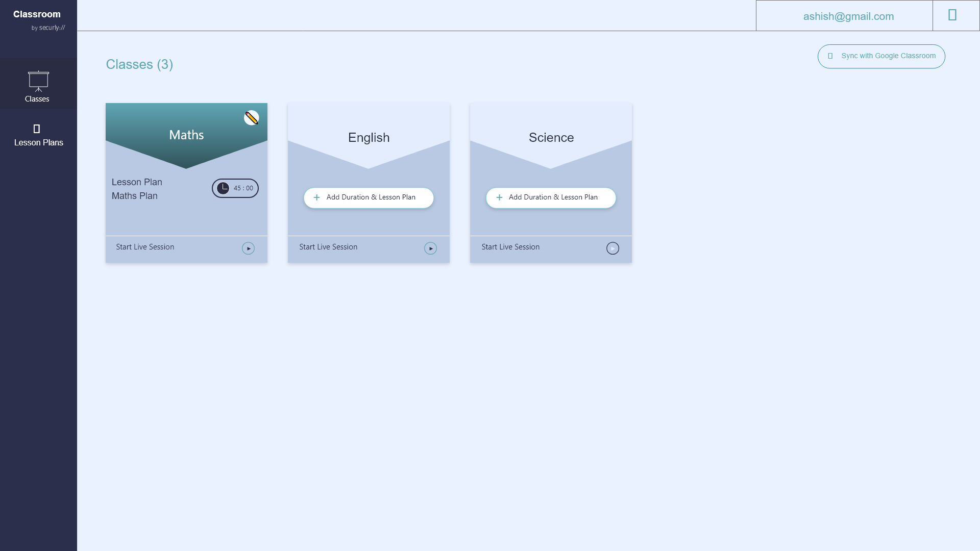This screenshot has width=980, height=551.
Task: Click the clock icon in Maths duration
Action: pyautogui.click(x=223, y=188)
